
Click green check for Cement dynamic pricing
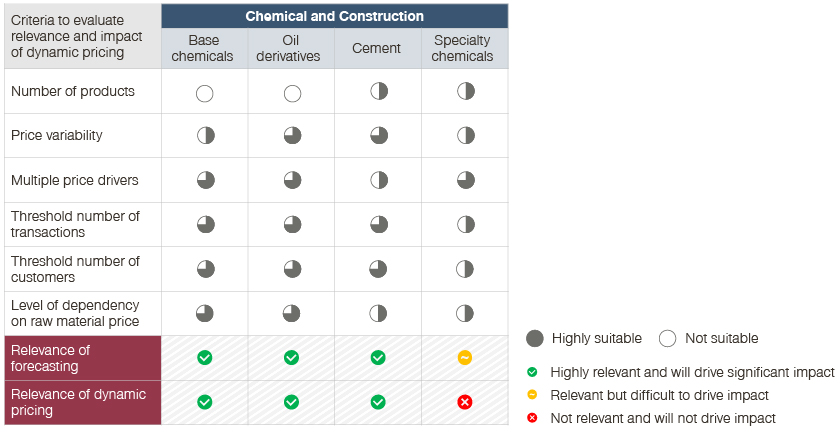tap(379, 402)
